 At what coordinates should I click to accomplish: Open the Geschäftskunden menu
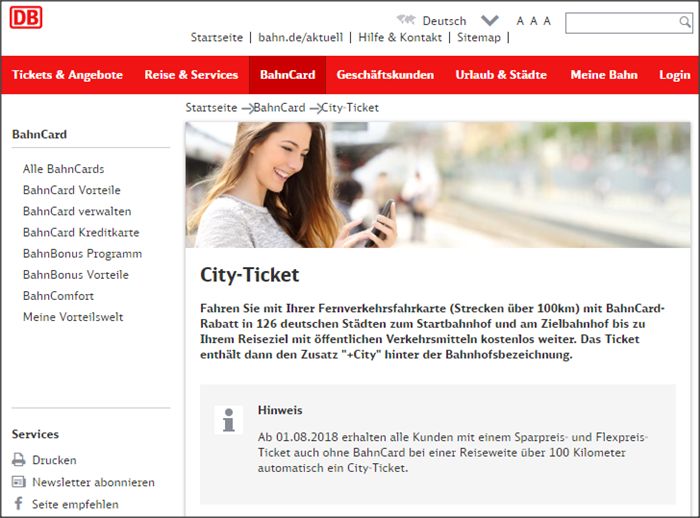[x=385, y=75]
